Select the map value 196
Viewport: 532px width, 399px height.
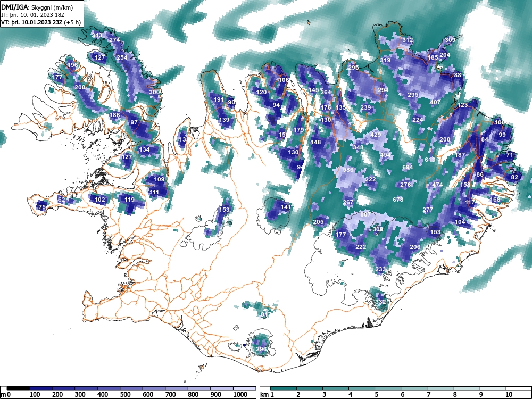click(x=72, y=65)
